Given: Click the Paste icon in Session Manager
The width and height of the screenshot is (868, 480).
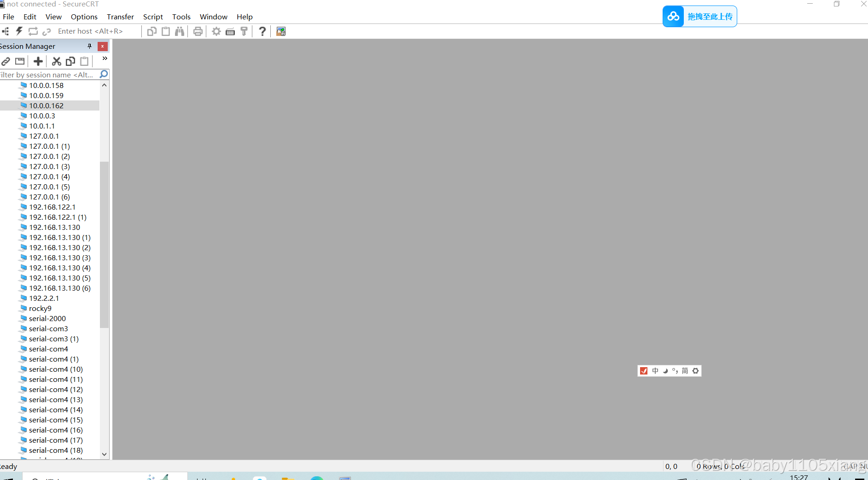Looking at the screenshot, I should [84, 61].
